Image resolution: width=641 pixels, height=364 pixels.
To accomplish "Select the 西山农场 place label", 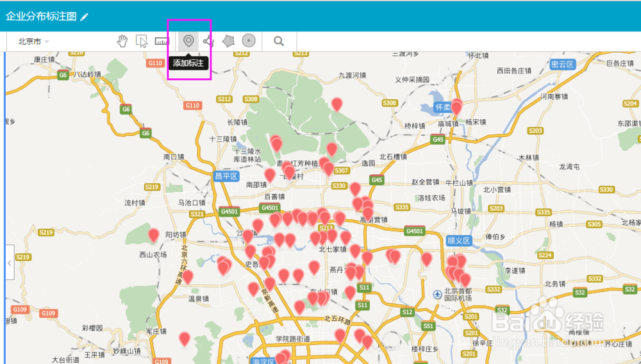I will tap(153, 254).
